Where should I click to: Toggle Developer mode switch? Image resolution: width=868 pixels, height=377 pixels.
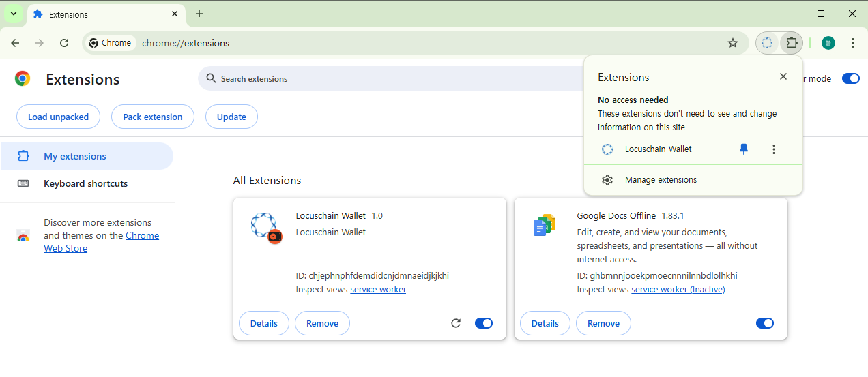pos(850,78)
